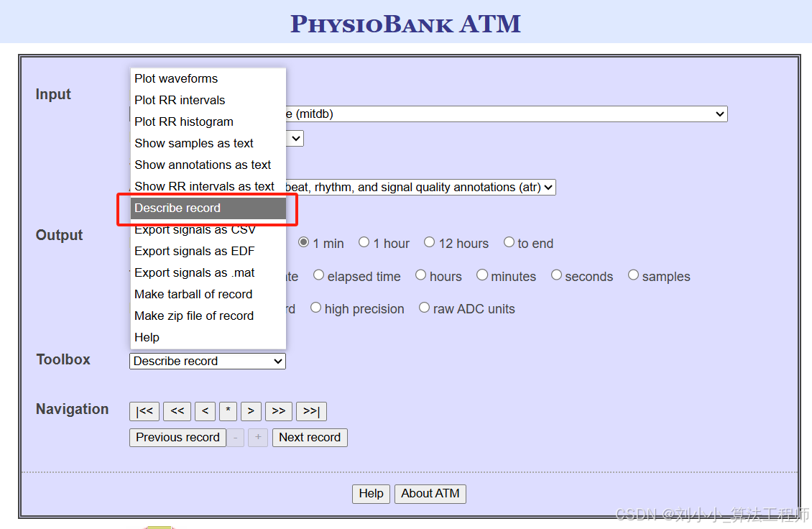The width and height of the screenshot is (812, 529).
Task: Choose Plot RR intervals option
Action: tap(208, 100)
